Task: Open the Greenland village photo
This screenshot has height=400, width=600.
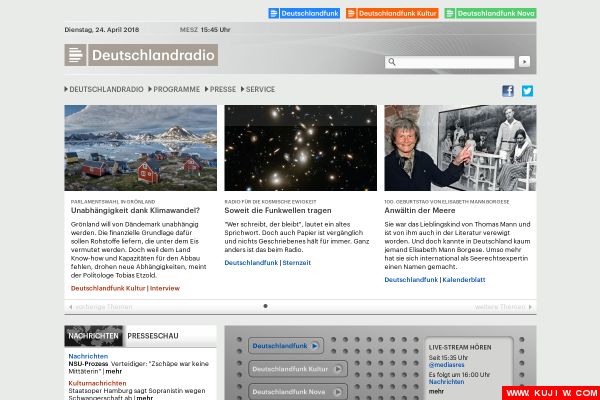Action: (x=140, y=148)
